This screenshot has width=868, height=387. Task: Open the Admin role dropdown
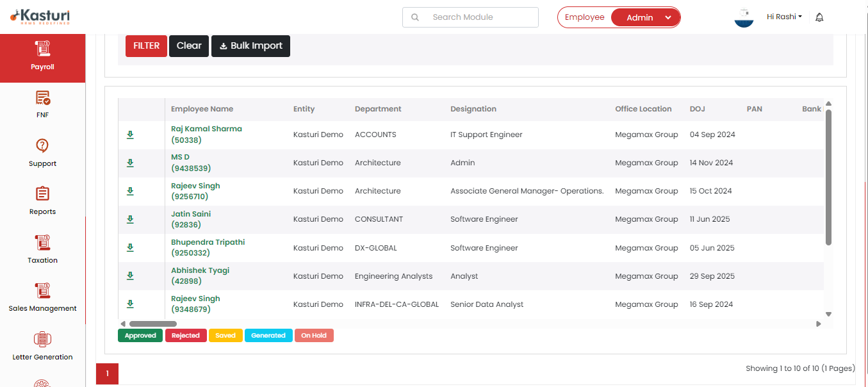tap(646, 17)
